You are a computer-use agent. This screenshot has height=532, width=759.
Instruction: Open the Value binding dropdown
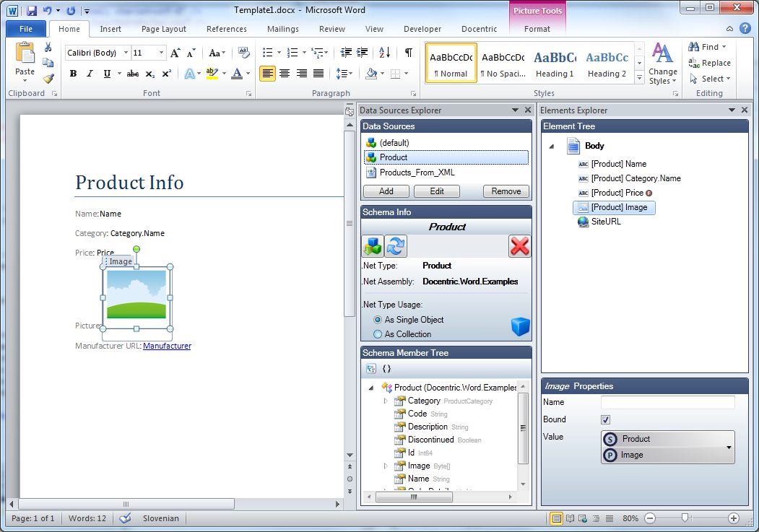729,448
